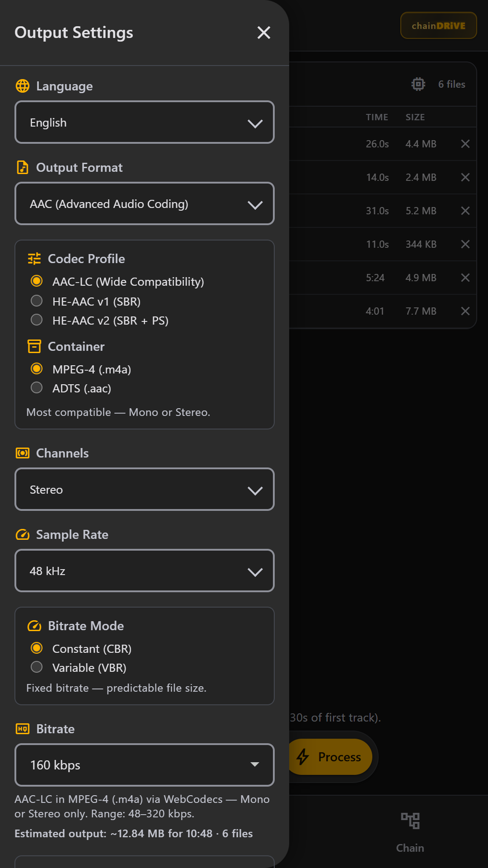488x868 pixels.
Task: Open the Sample Rate 48 kHz dropdown
Action: click(x=145, y=571)
